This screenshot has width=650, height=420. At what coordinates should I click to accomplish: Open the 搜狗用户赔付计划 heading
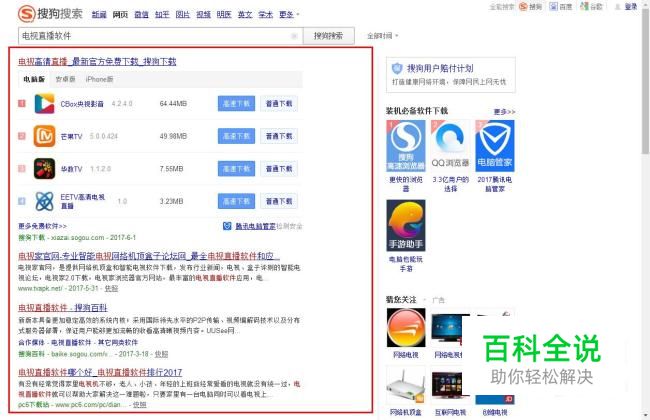pyautogui.click(x=440, y=68)
